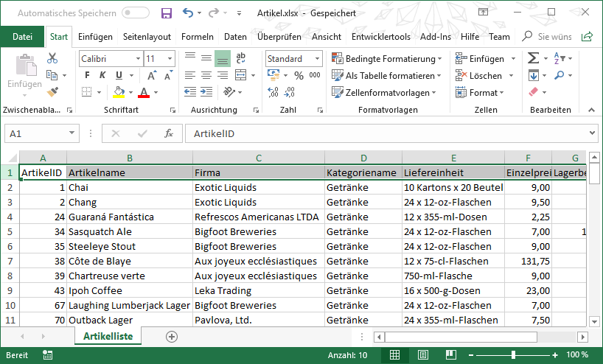Click the text orientation icon

pyautogui.click(x=229, y=91)
